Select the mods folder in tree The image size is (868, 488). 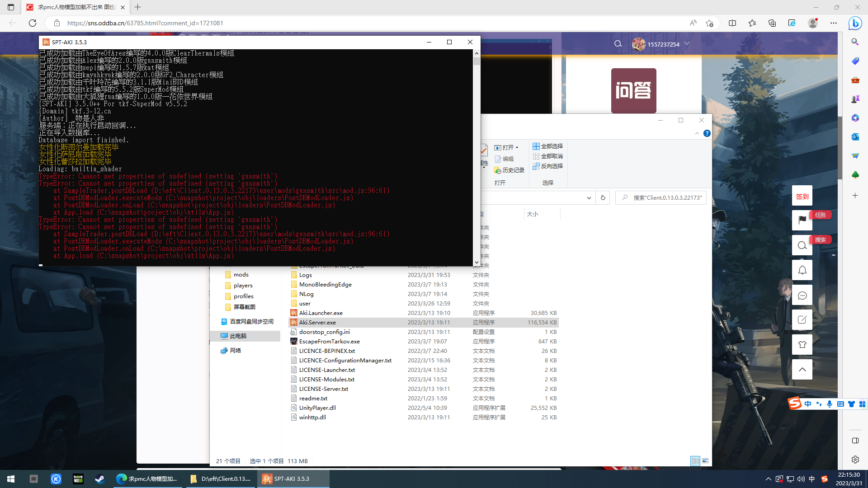coord(241,275)
